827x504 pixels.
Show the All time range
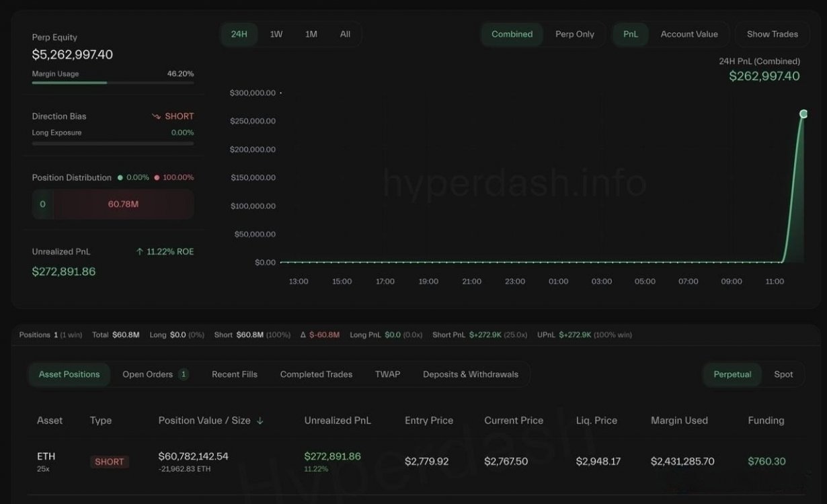click(x=345, y=34)
